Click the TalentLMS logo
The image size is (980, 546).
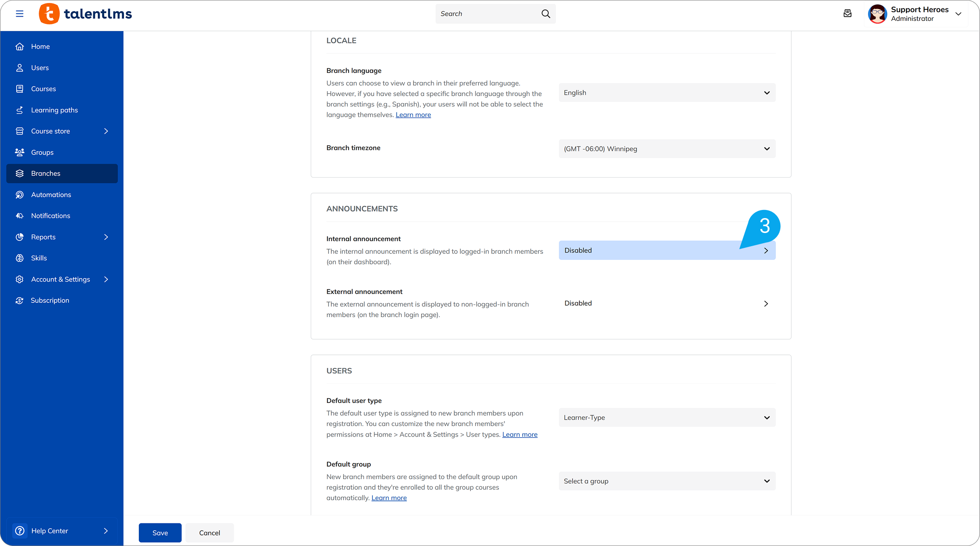coord(86,14)
